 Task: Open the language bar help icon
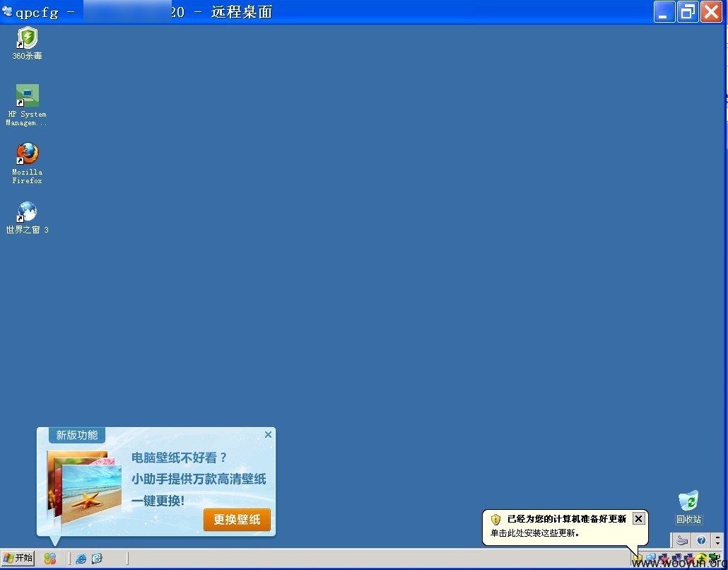click(701, 540)
